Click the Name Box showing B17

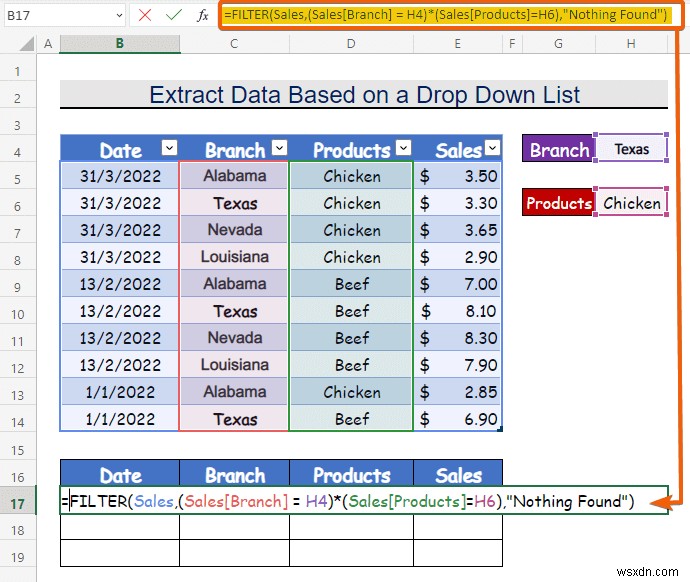pyautogui.click(x=59, y=15)
